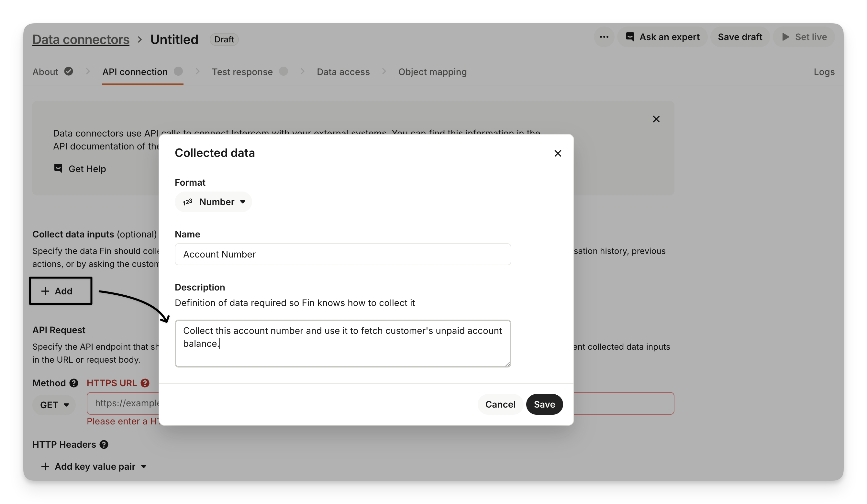Dismiss the info banner with X
Image resolution: width=867 pixels, height=504 pixels.
point(656,119)
